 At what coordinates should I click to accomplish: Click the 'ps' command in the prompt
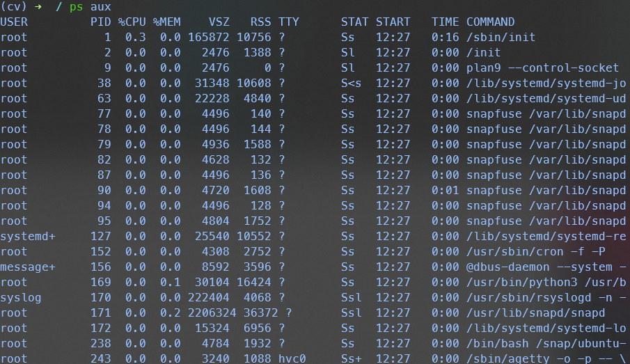[77, 7]
